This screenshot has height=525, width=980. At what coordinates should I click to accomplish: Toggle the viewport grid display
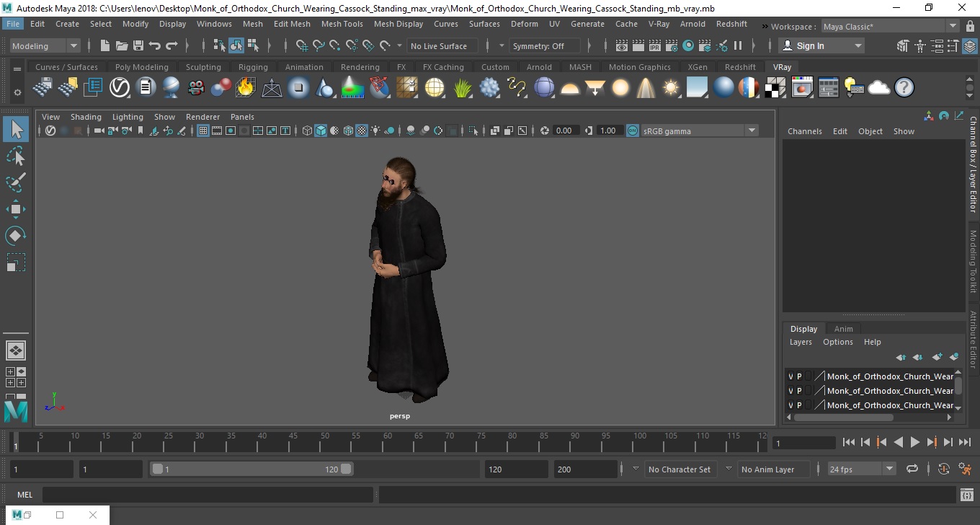coord(203,131)
